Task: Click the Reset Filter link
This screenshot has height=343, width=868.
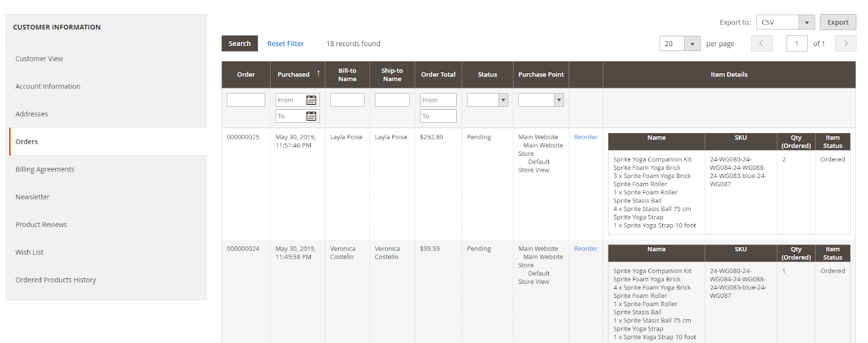Action: pyautogui.click(x=285, y=43)
